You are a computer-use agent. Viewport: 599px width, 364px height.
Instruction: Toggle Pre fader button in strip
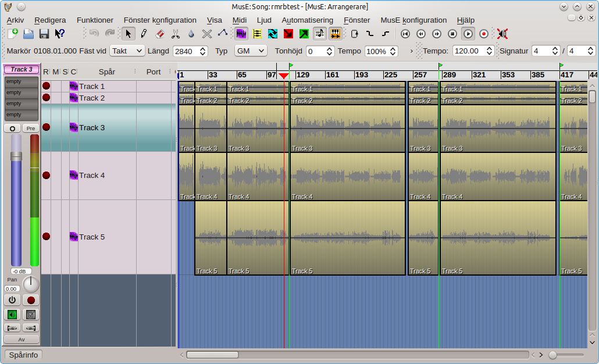pyautogui.click(x=31, y=128)
